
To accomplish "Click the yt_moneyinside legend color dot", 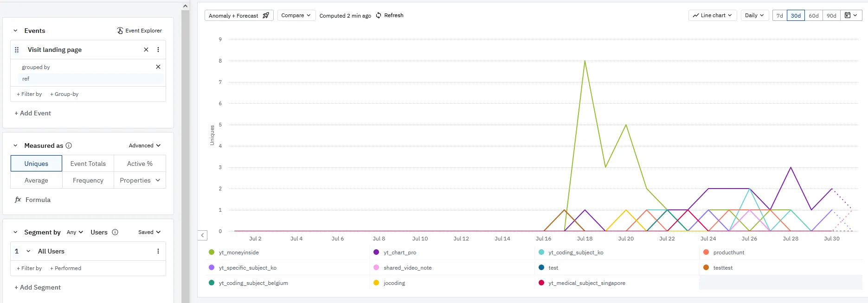I will (212, 252).
